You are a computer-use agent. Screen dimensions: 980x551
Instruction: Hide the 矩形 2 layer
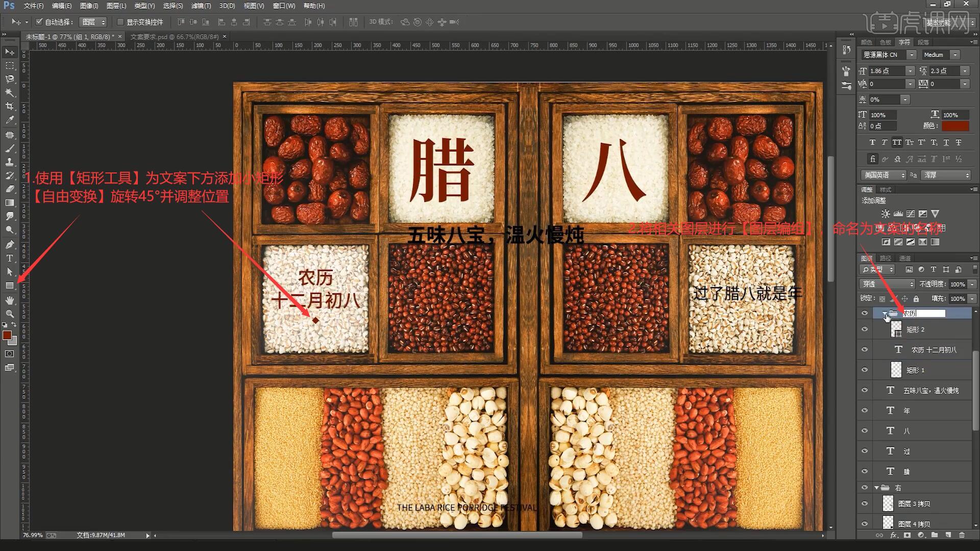coord(865,330)
